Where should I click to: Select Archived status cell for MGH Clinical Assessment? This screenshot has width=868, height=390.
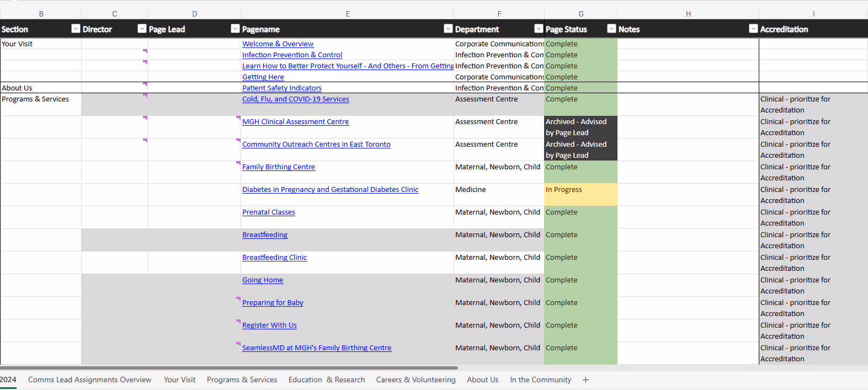(581, 127)
